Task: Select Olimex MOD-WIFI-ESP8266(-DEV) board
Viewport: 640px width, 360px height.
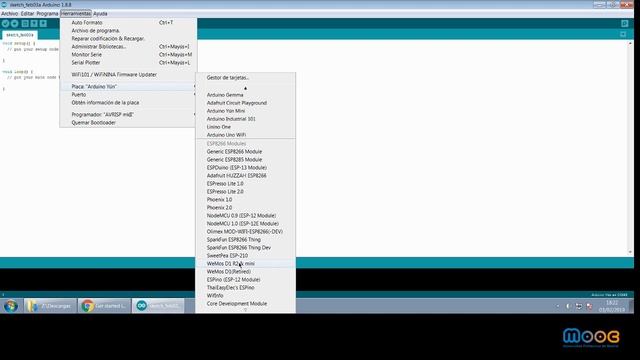Action: click(x=245, y=231)
